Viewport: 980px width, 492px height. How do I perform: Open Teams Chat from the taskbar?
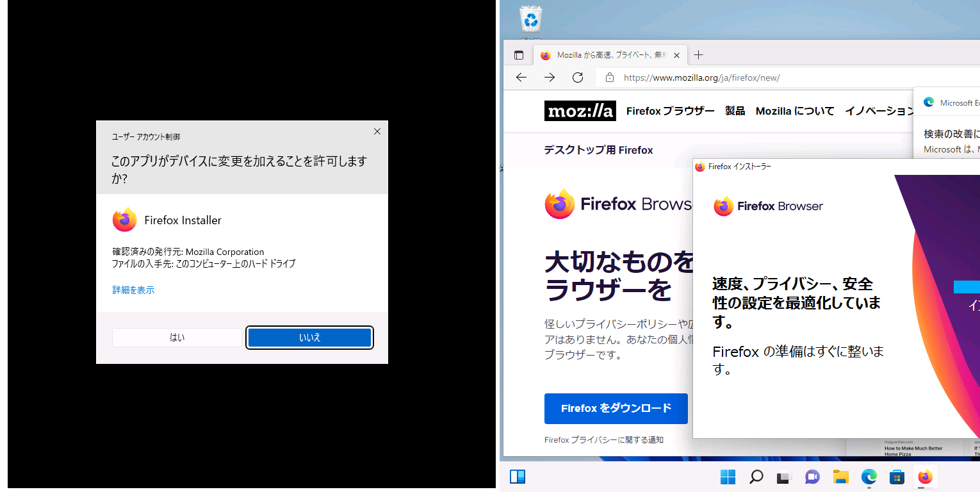pyautogui.click(x=812, y=477)
